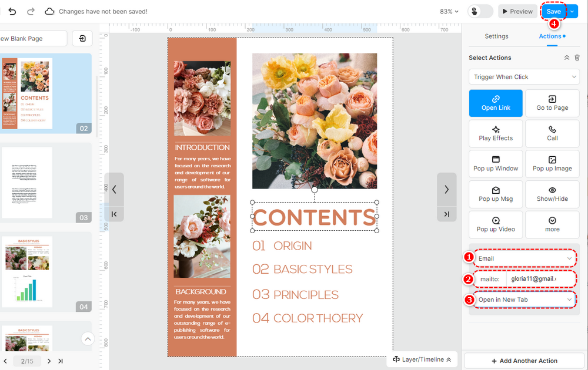Click previous page arrow in bottom pager
588x370 pixels.
[5, 361]
